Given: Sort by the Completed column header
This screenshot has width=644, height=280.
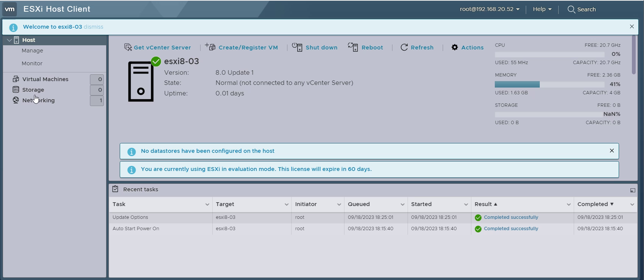Looking at the screenshot, I should [593, 204].
